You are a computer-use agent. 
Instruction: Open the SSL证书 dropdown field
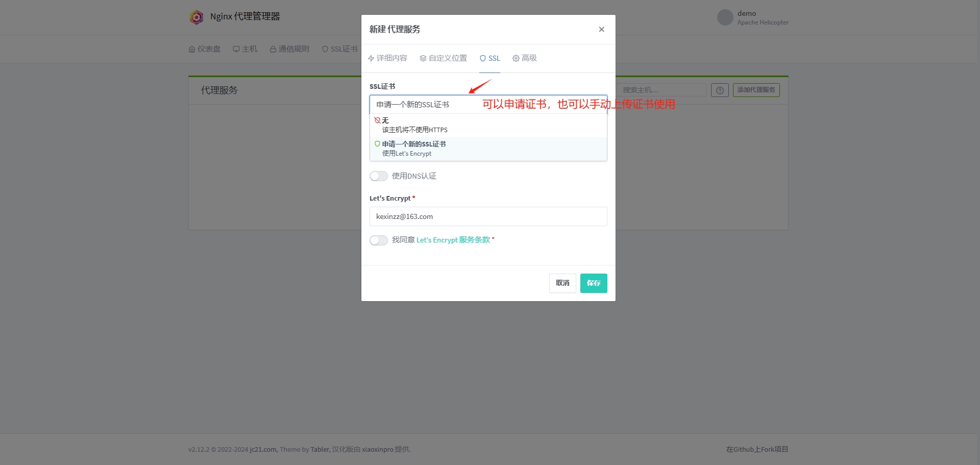[x=488, y=105]
